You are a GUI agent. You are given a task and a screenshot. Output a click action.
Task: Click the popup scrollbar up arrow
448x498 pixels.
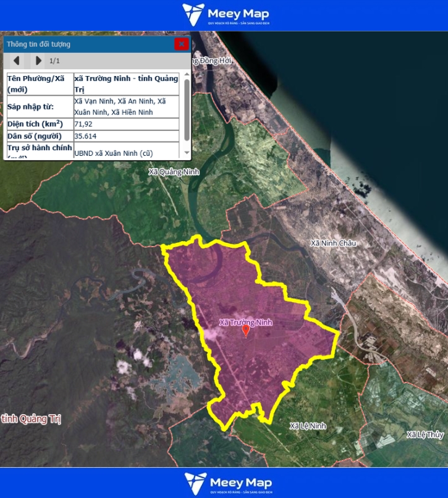(187, 75)
